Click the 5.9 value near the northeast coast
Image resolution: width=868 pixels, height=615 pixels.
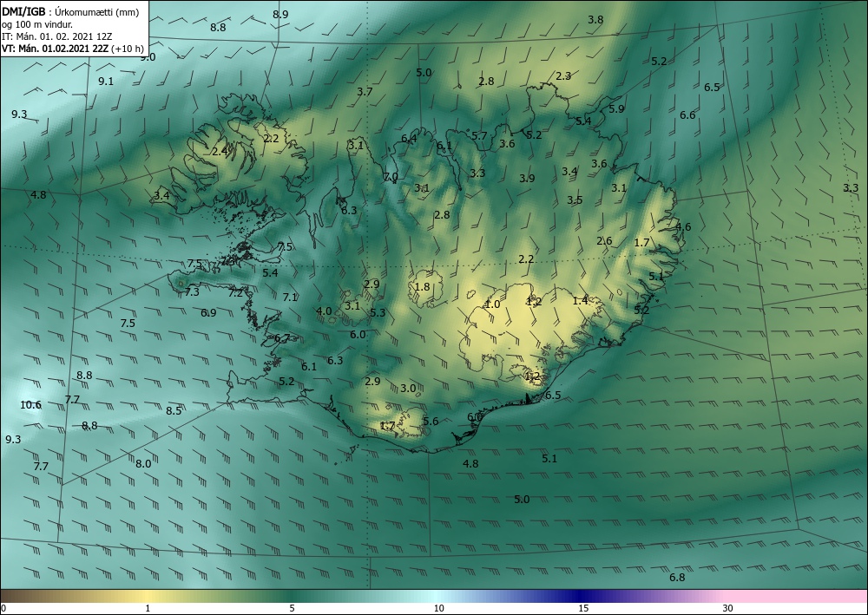616,109
